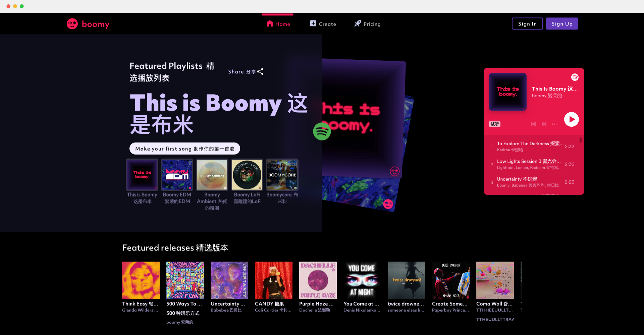Click the boomy smiley logo in the navbar
This screenshot has width=644, height=335.
[x=72, y=24]
